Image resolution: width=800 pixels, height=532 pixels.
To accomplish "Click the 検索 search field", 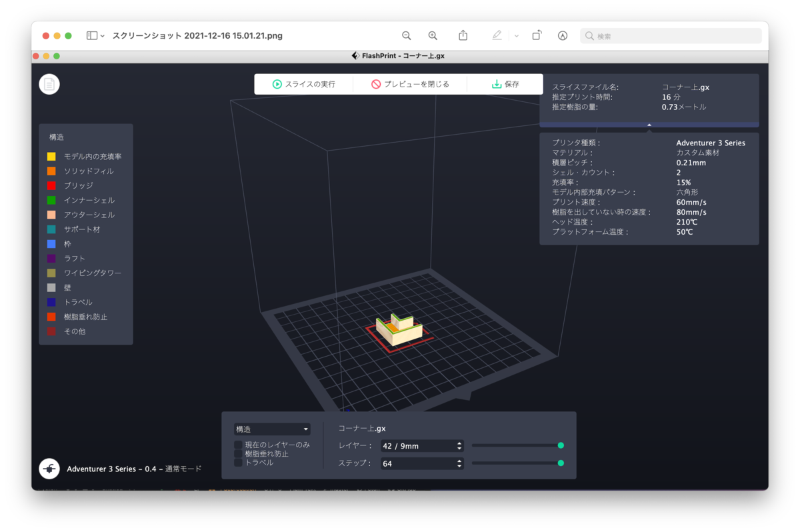I will (x=671, y=36).
